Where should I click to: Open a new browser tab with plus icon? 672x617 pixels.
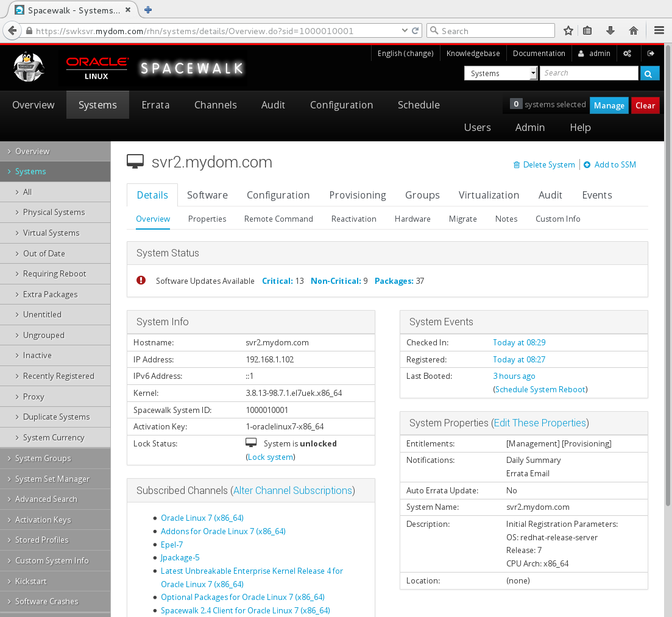(x=148, y=10)
